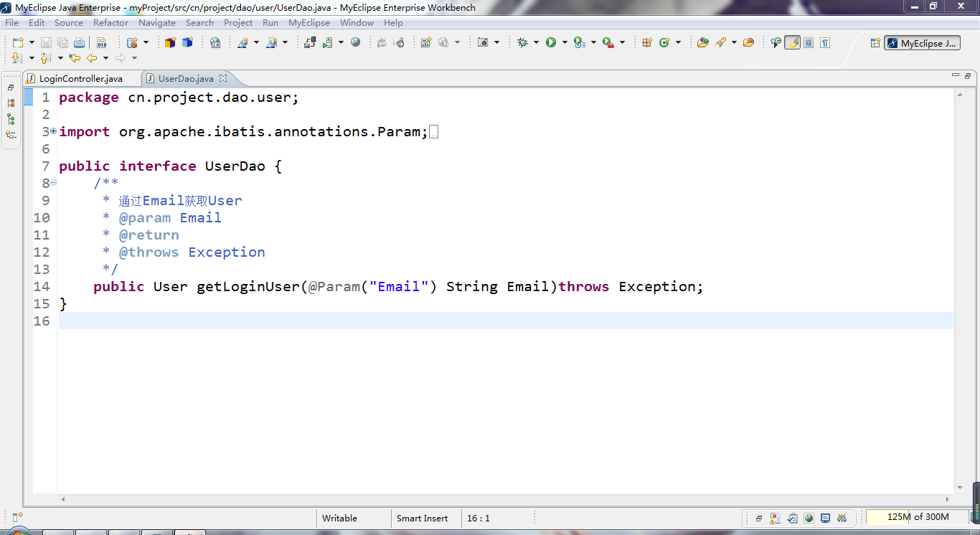980x535 pixels.
Task: Close the UserDao.java editor tab
Action: point(223,78)
